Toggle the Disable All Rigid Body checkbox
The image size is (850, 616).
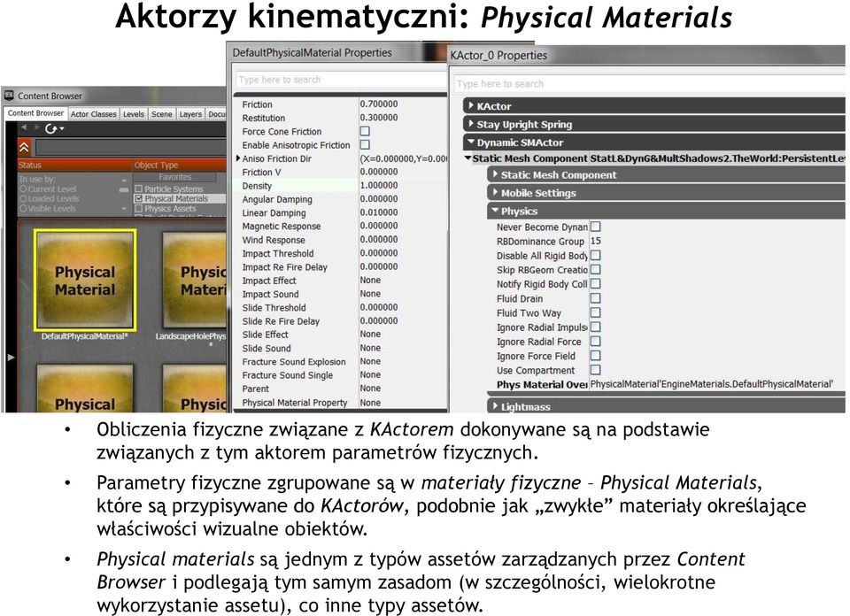(x=595, y=255)
